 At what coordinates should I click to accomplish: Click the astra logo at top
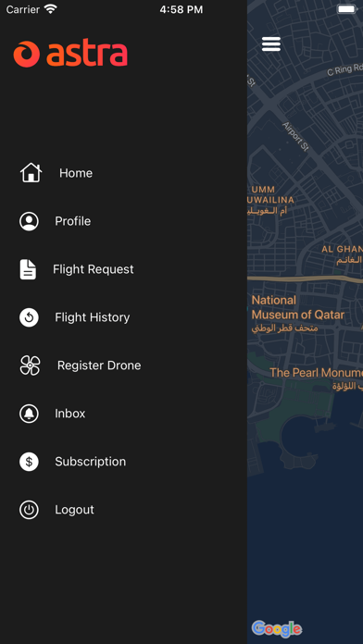coord(70,54)
